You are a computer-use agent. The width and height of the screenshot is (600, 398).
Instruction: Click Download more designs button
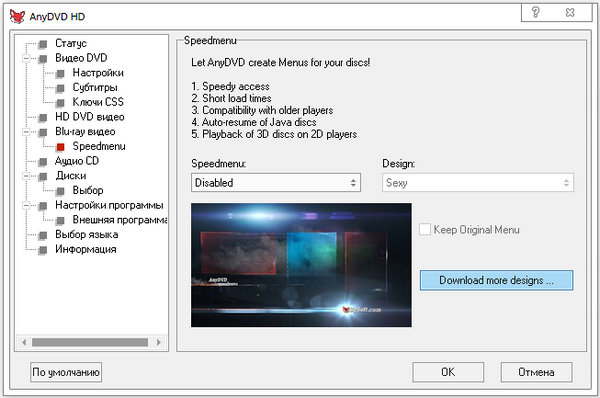[x=496, y=280]
